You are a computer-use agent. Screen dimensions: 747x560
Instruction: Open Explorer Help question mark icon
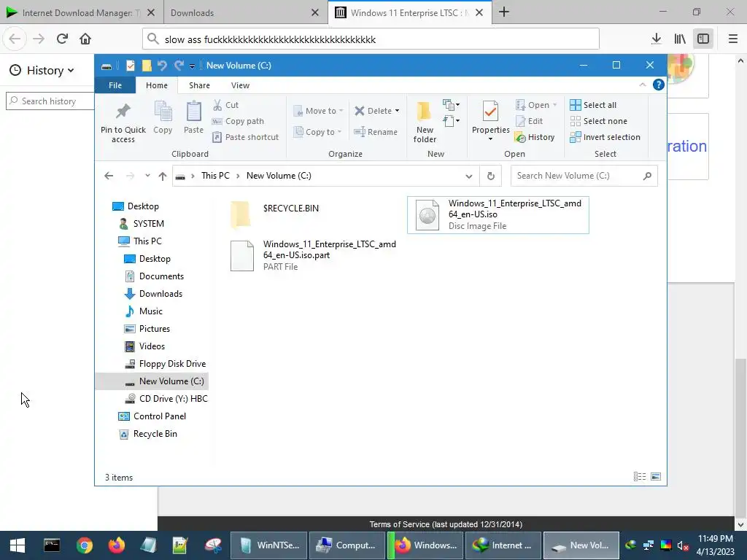click(x=659, y=85)
